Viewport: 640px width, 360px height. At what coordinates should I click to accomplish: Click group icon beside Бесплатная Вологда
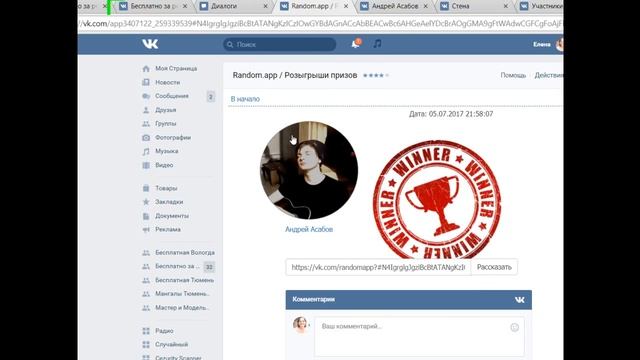[146, 253]
